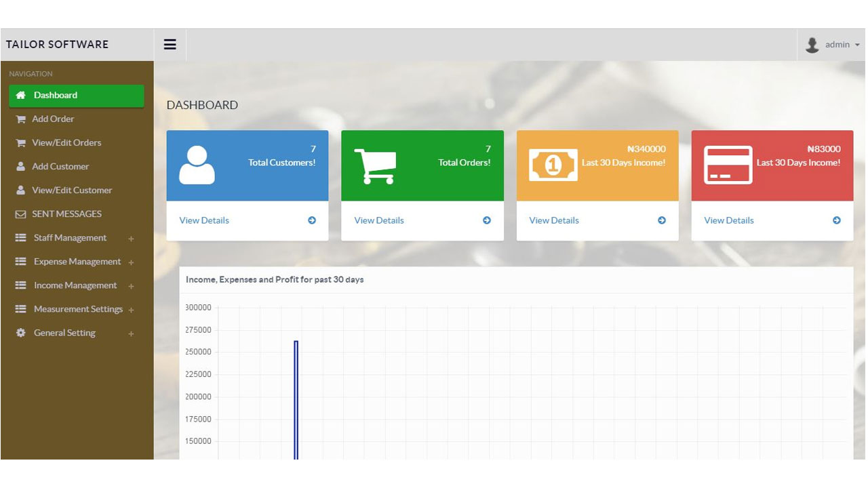This screenshot has height=488, width=868.
Task: Click the credit card icon on red card
Action: (x=728, y=165)
